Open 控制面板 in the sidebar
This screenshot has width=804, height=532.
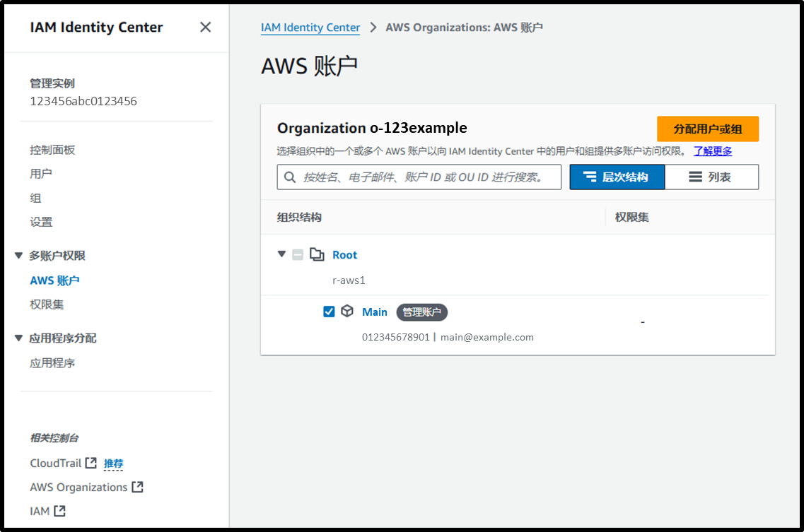52,150
